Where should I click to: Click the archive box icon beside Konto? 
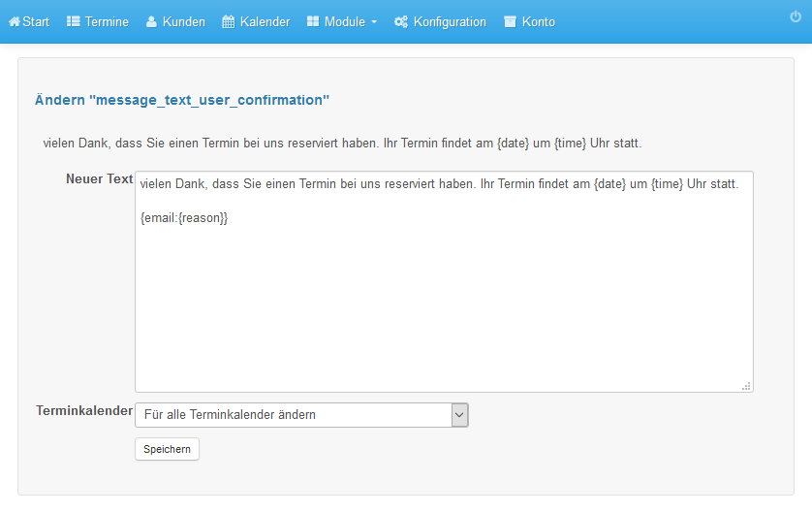510,21
